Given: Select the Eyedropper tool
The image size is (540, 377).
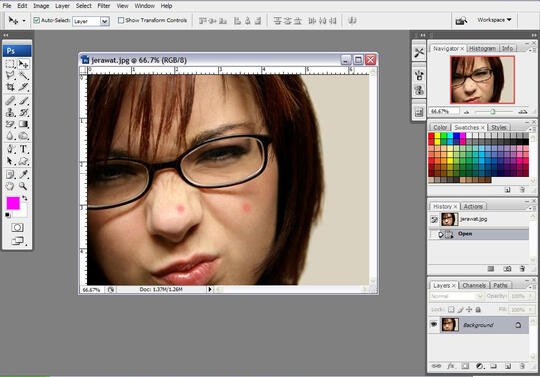Looking at the screenshot, I should (23, 174).
